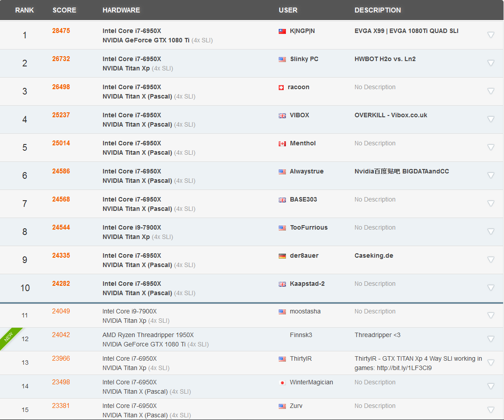Open score 24568 result

click(x=61, y=199)
